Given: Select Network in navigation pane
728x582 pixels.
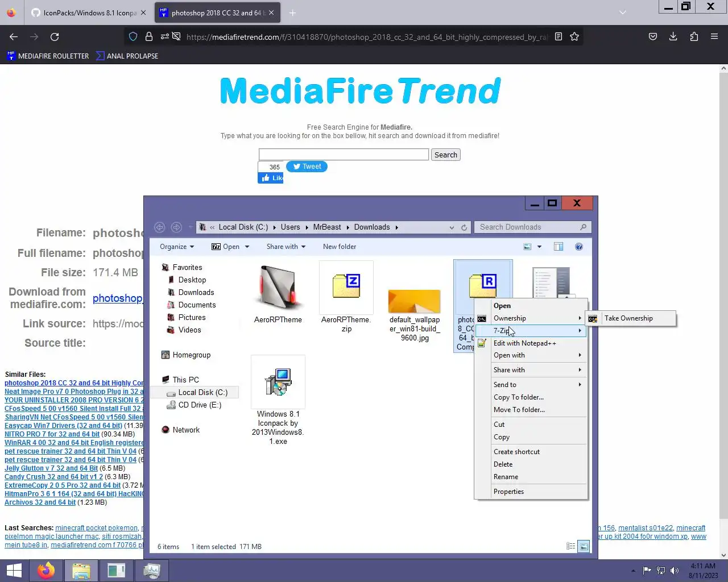Looking at the screenshot, I should pos(186,430).
